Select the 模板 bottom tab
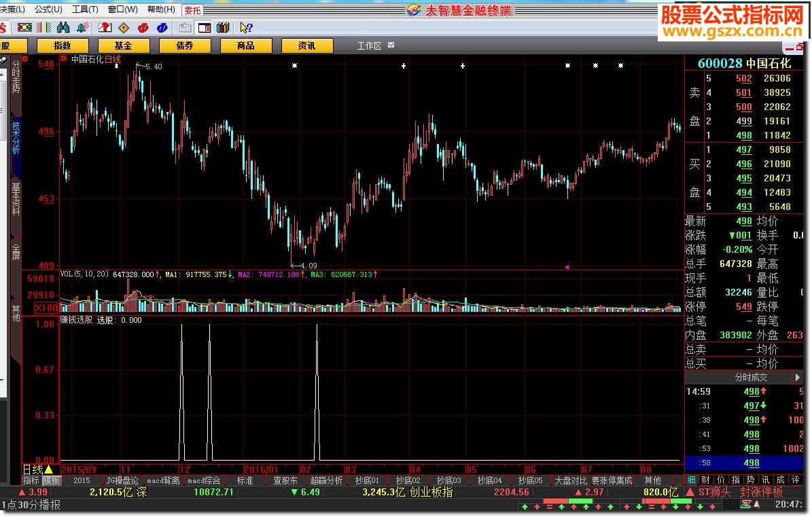The width and height of the screenshot is (812, 517). [51, 480]
